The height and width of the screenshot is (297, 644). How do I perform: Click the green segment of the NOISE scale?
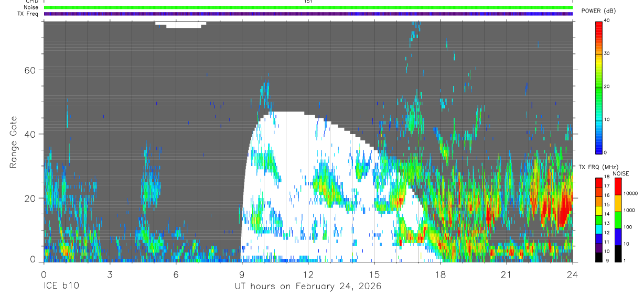point(618,220)
